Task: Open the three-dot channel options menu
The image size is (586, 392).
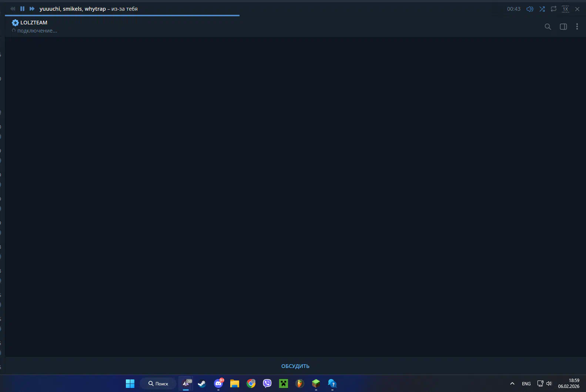Action: [577, 27]
